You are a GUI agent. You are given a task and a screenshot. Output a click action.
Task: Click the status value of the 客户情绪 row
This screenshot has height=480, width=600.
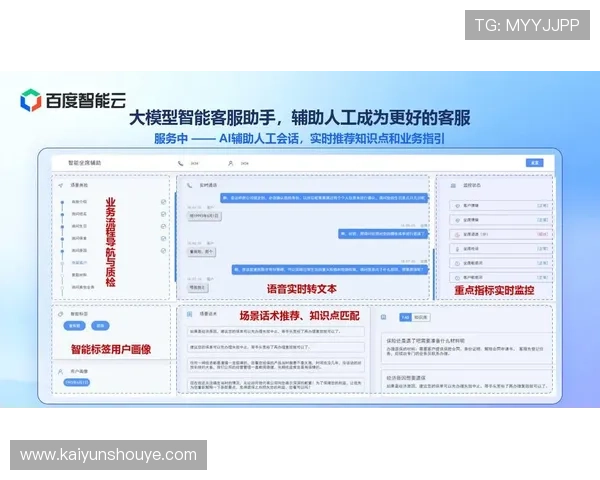click(x=543, y=206)
